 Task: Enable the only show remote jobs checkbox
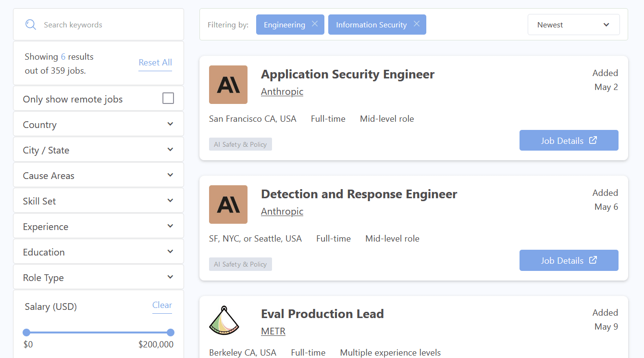168,99
